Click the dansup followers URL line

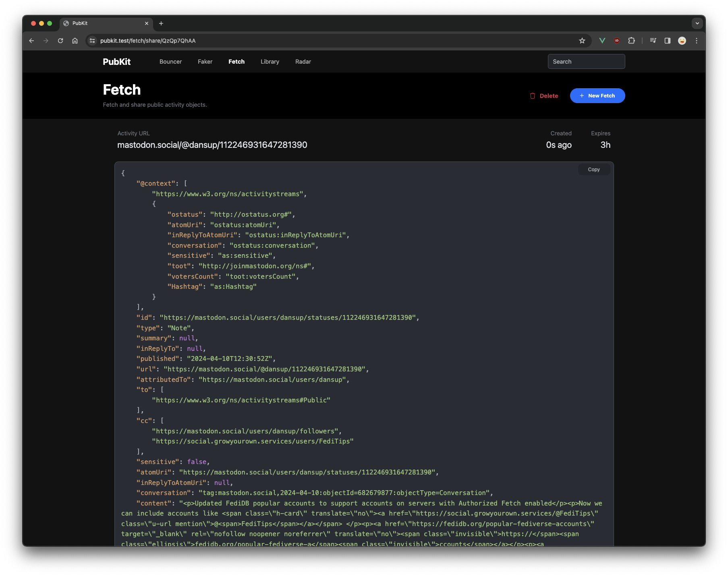(x=247, y=431)
